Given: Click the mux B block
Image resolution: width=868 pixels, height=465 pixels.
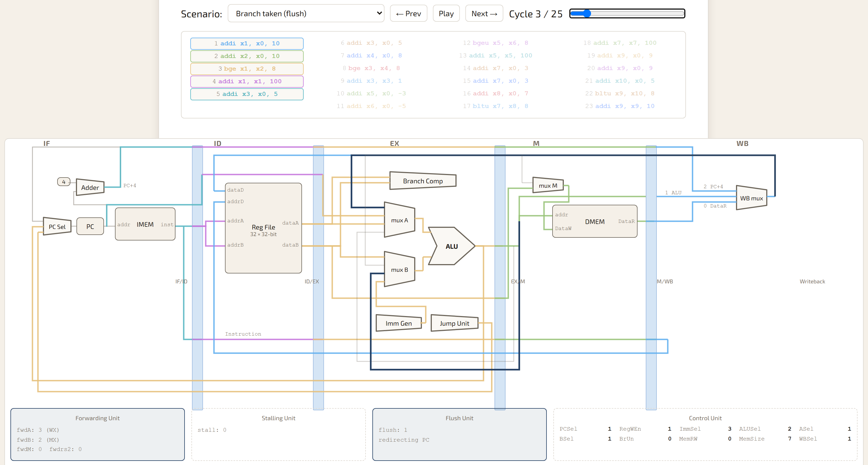Looking at the screenshot, I should 399,269.
